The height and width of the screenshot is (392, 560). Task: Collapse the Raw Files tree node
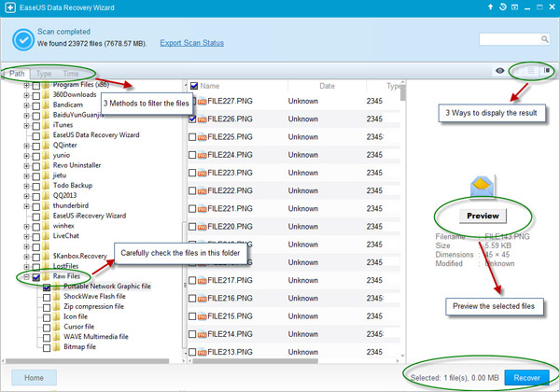(x=26, y=277)
